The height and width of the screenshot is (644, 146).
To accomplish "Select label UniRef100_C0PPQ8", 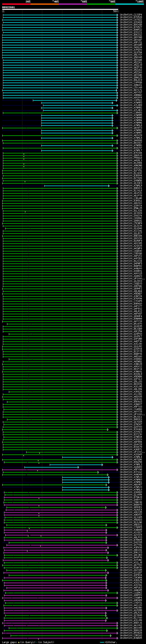I will click(131, 82).
